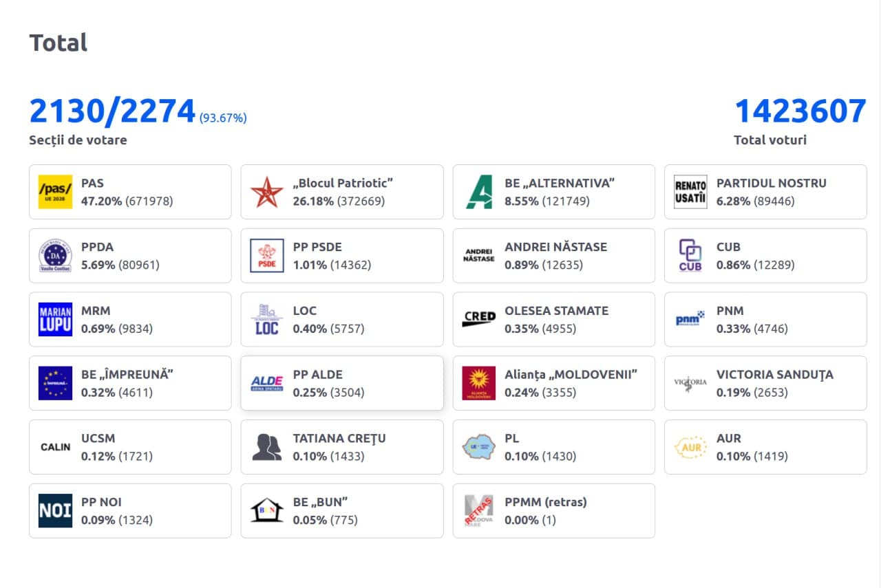Click the PP NOI logo
Viewport: 881px width, 588px height.
tap(54, 510)
